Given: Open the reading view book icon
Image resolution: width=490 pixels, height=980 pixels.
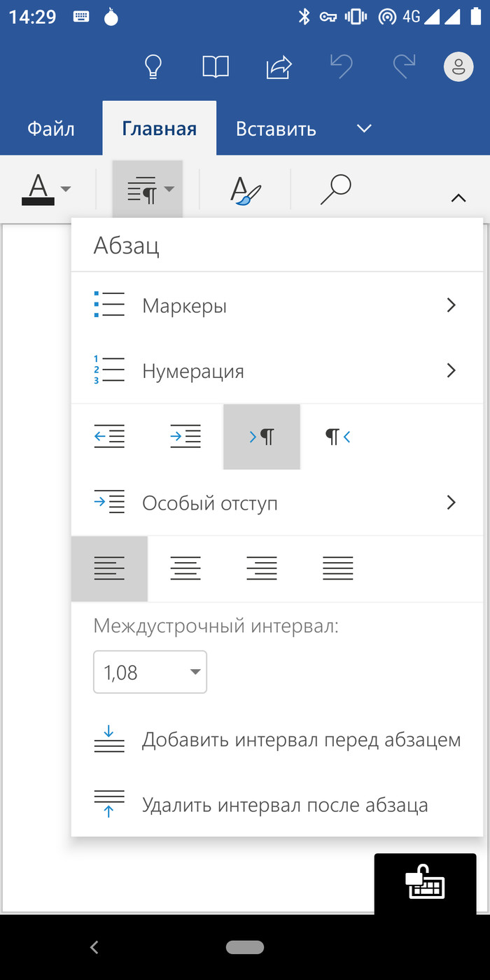Looking at the screenshot, I should (x=216, y=67).
